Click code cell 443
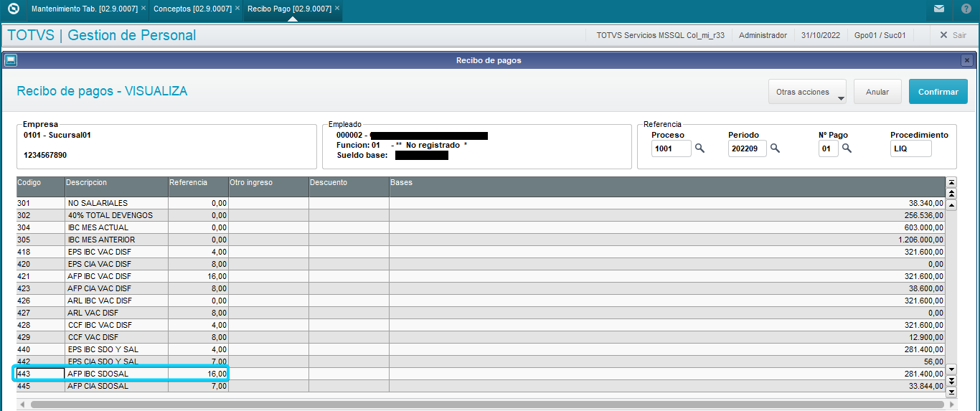This screenshot has height=411, width=980. point(40,374)
